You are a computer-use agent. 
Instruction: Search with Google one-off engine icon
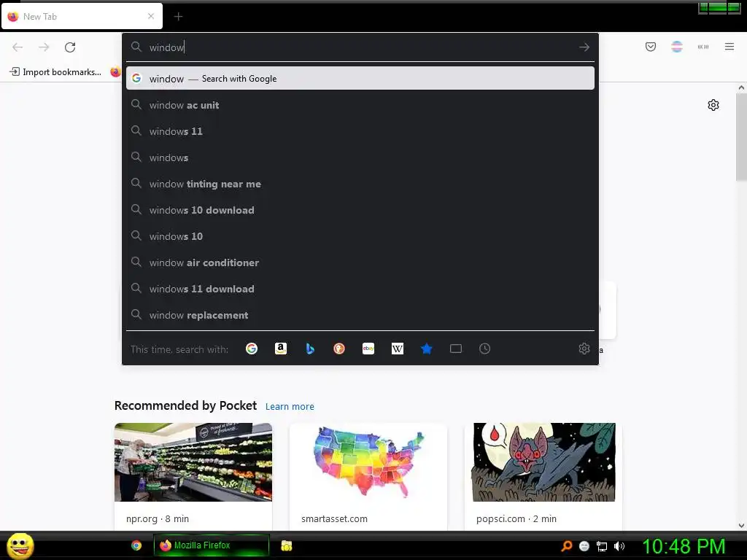[252, 349]
